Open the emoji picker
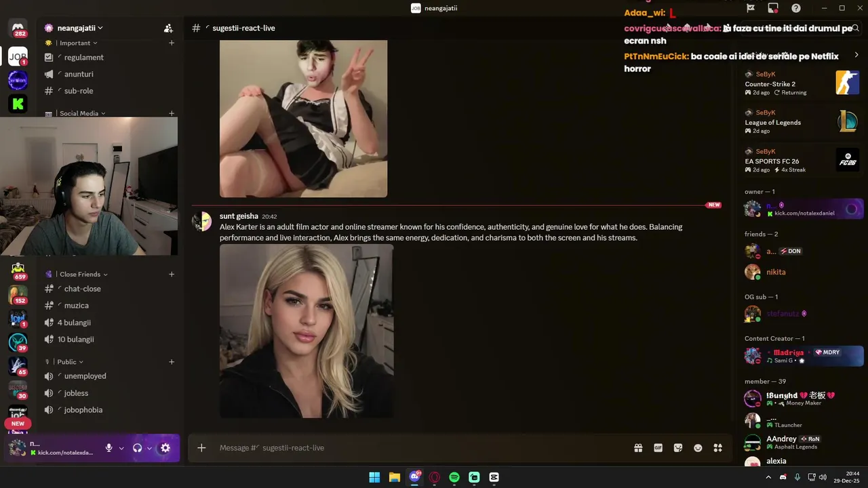The height and width of the screenshot is (488, 868). pos(698,447)
